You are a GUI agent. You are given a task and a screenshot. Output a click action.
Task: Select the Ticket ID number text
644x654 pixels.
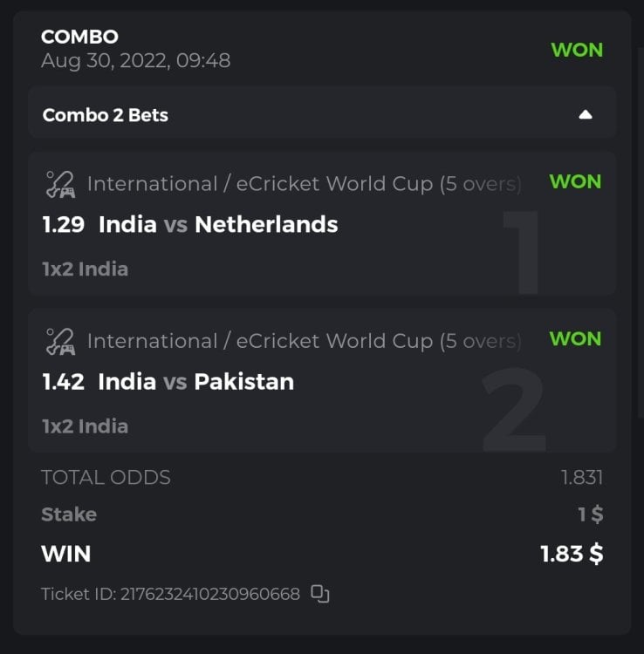coord(209,595)
